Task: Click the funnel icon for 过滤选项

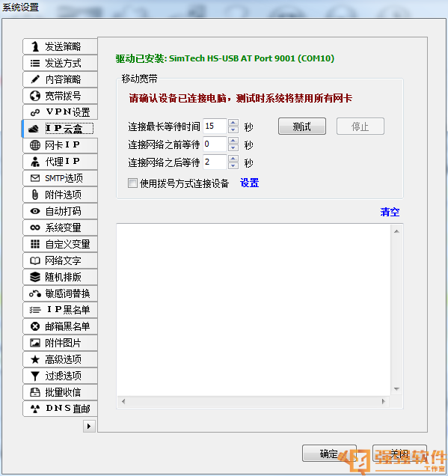Action: coord(35,376)
